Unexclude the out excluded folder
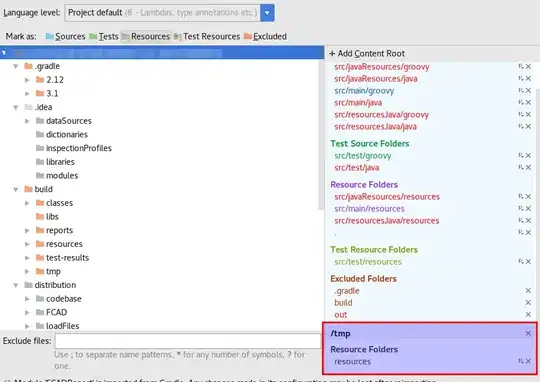Viewport: 540px width, 382px height. coord(528,314)
